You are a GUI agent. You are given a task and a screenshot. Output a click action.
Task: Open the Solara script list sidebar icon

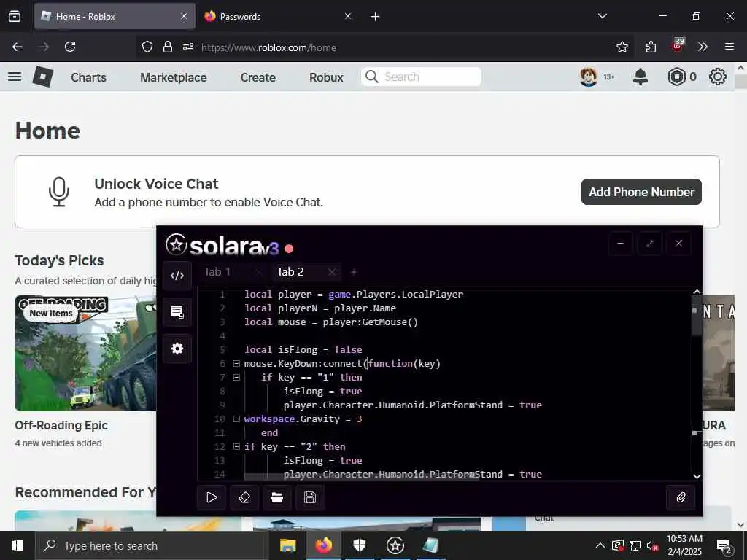point(177,312)
